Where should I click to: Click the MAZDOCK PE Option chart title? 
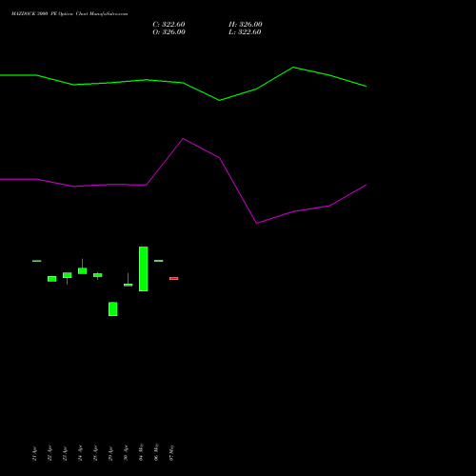click(x=69, y=14)
